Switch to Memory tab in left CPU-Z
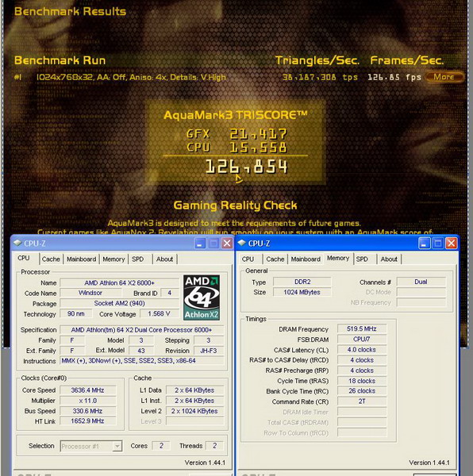Viewport: 473px width, 476px height. click(x=113, y=259)
